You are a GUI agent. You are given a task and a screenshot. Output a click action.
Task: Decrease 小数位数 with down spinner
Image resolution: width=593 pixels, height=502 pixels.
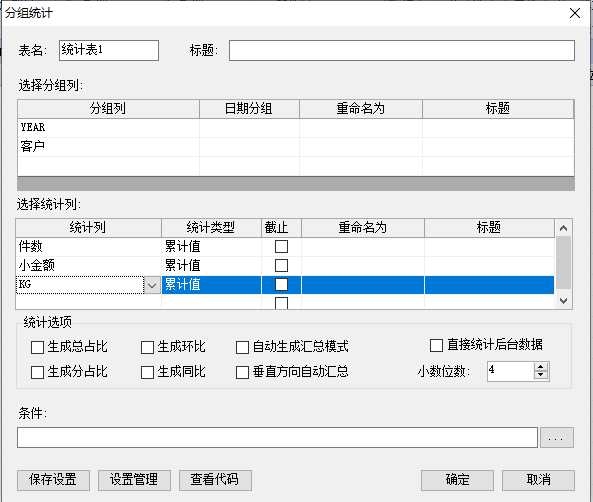pyautogui.click(x=541, y=375)
